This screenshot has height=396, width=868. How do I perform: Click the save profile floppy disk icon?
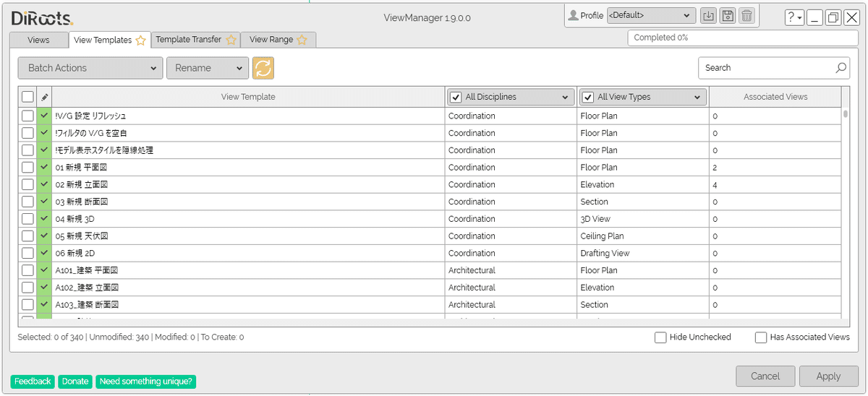pyautogui.click(x=728, y=16)
